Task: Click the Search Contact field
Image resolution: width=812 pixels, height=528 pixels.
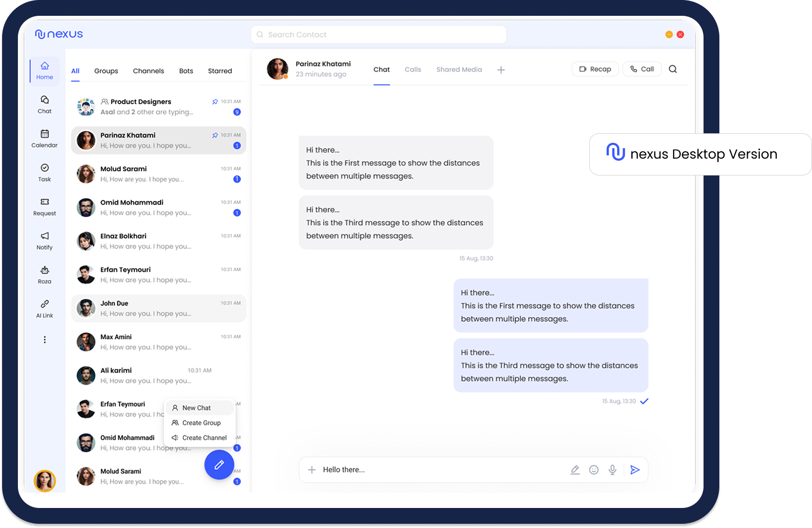Action: 379,35
